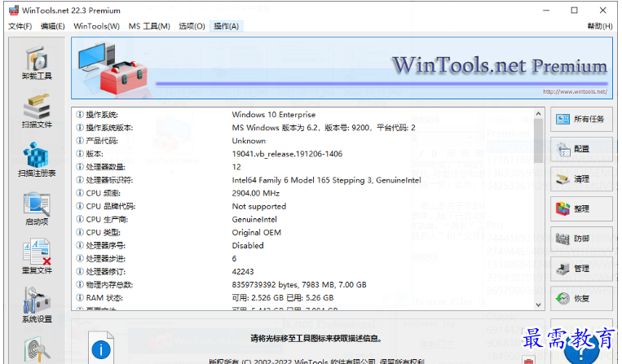Select the CPU 类型: row label

click(104, 233)
